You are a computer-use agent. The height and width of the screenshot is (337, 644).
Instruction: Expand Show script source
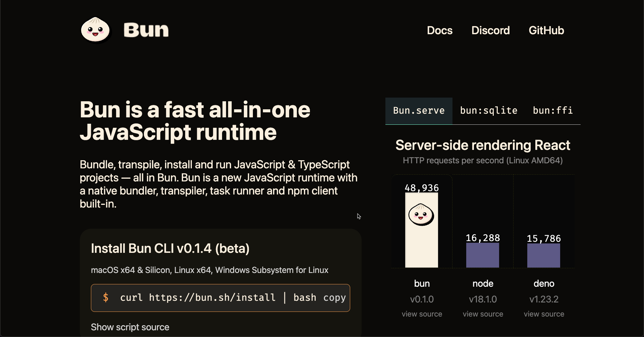pyautogui.click(x=130, y=327)
